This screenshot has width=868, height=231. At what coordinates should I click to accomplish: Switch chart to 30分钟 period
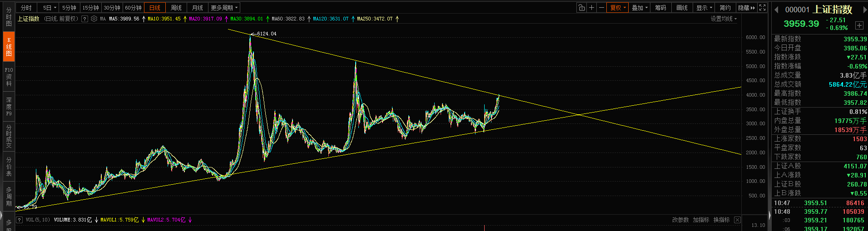coord(112,8)
